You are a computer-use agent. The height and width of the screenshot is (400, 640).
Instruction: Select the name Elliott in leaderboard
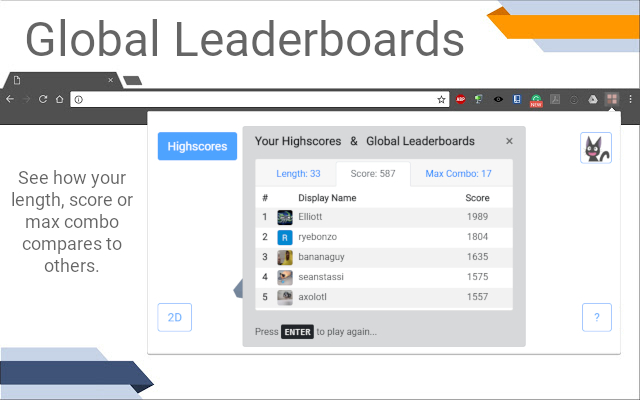pyautogui.click(x=310, y=217)
